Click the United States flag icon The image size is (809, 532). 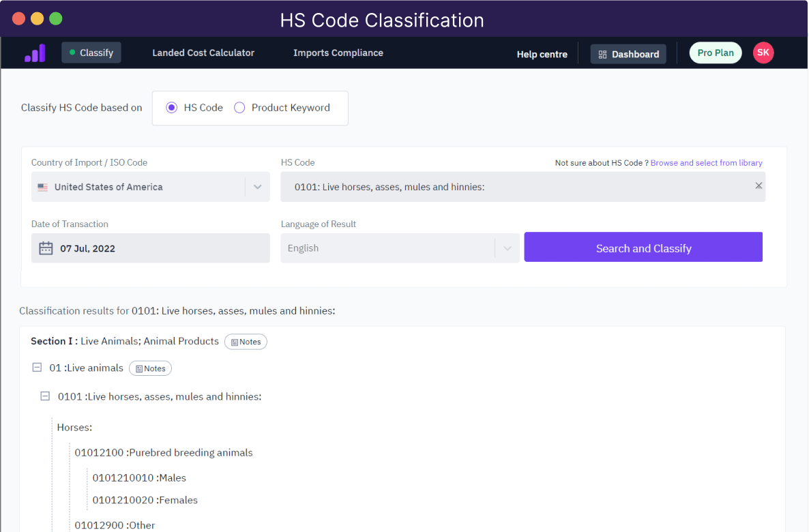[x=43, y=188]
